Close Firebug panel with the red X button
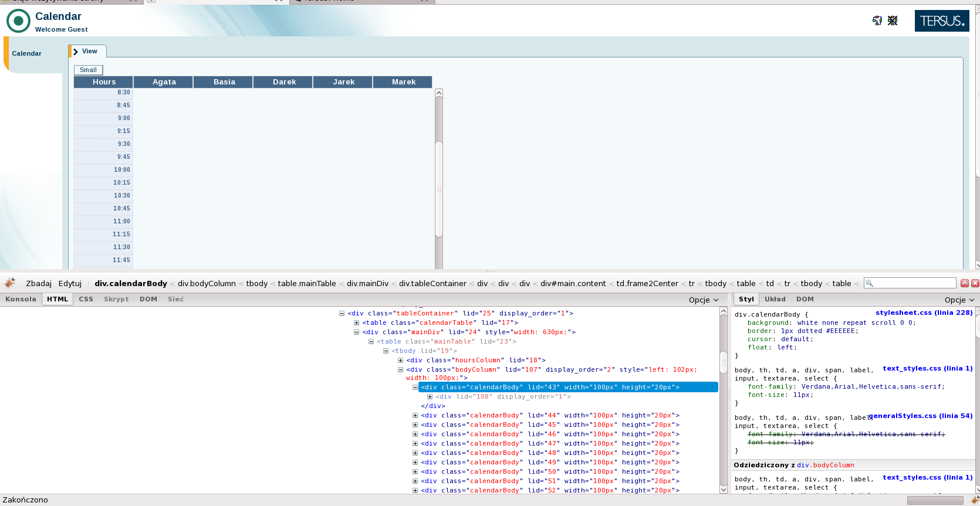Viewport: 980px width, 506px height. [x=975, y=283]
